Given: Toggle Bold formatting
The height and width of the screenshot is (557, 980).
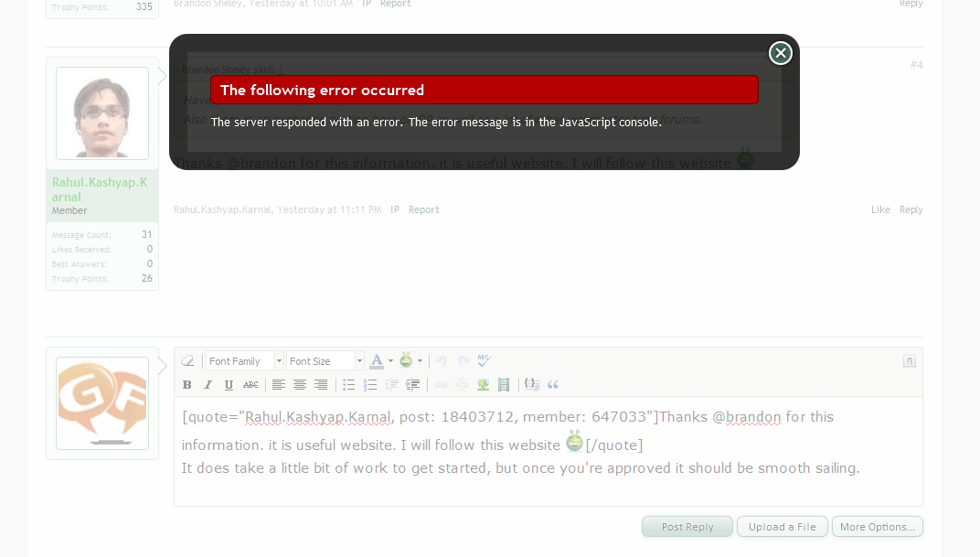Looking at the screenshot, I should (186, 384).
